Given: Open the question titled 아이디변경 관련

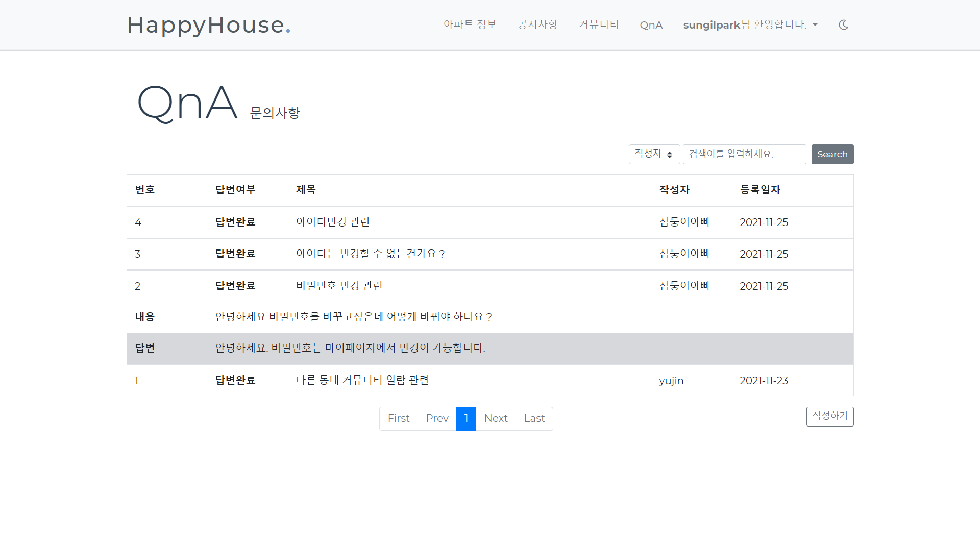Looking at the screenshot, I should 333,222.
